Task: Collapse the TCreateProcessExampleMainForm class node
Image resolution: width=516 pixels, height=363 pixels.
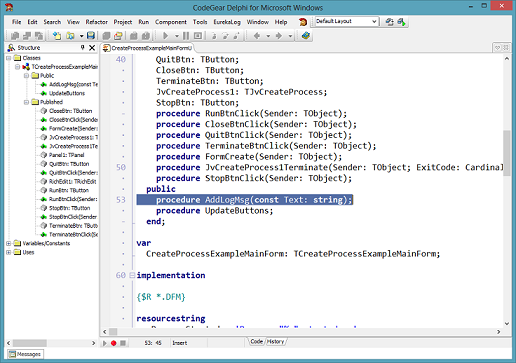Action: (18, 67)
